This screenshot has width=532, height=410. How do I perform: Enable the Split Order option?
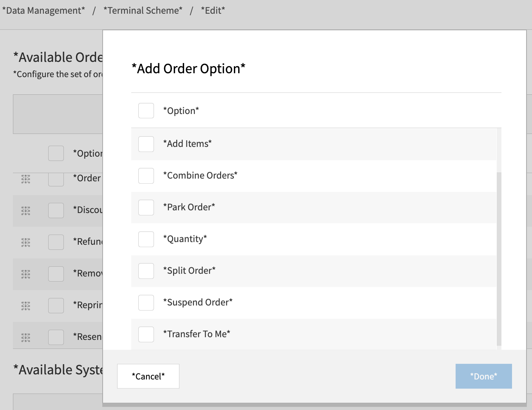pos(146,271)
